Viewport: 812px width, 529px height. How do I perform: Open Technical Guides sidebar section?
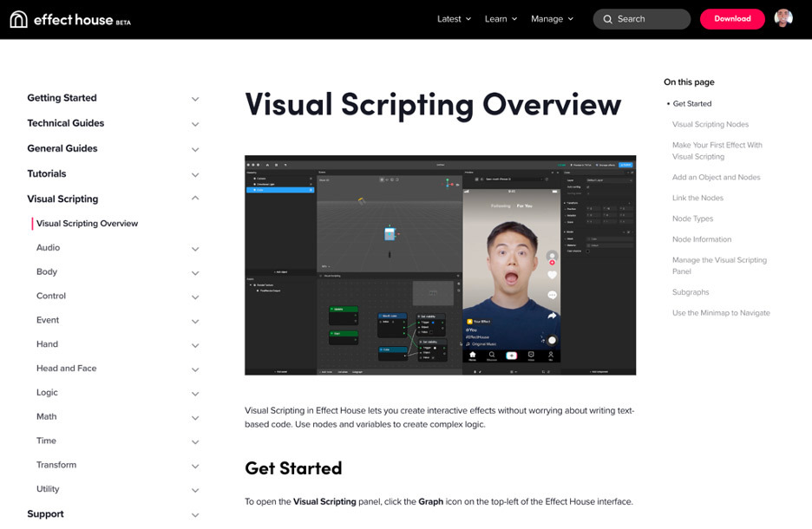click(66, 123)
